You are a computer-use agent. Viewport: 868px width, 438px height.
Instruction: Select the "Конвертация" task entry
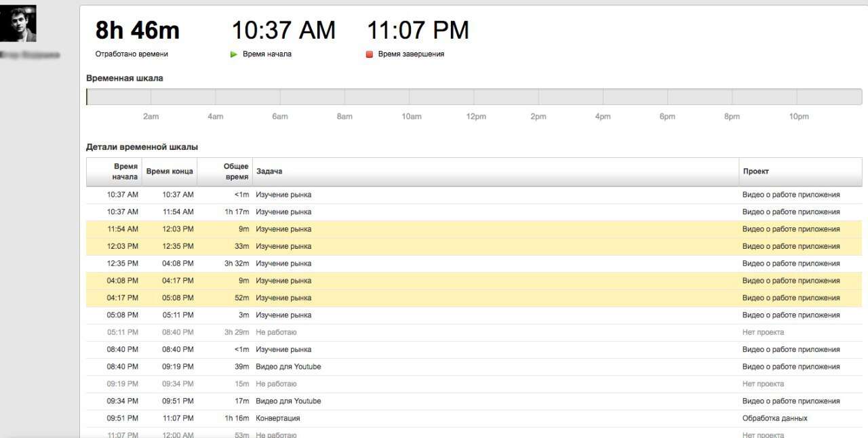point(278,418)
